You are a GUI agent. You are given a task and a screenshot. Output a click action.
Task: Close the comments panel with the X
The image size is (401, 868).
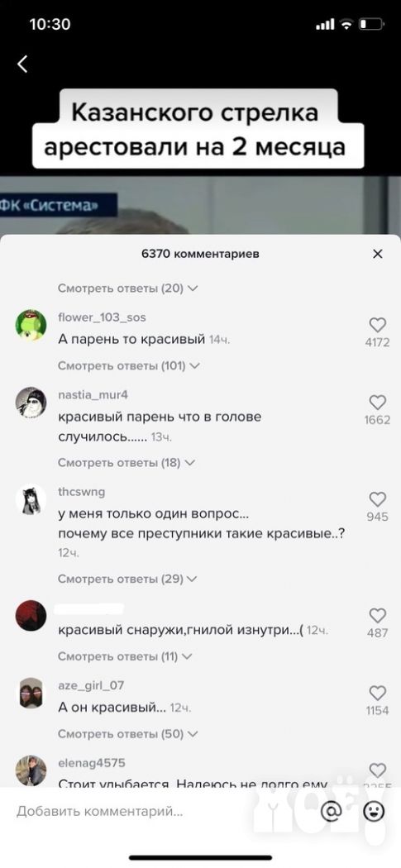[x=378, y=254]
